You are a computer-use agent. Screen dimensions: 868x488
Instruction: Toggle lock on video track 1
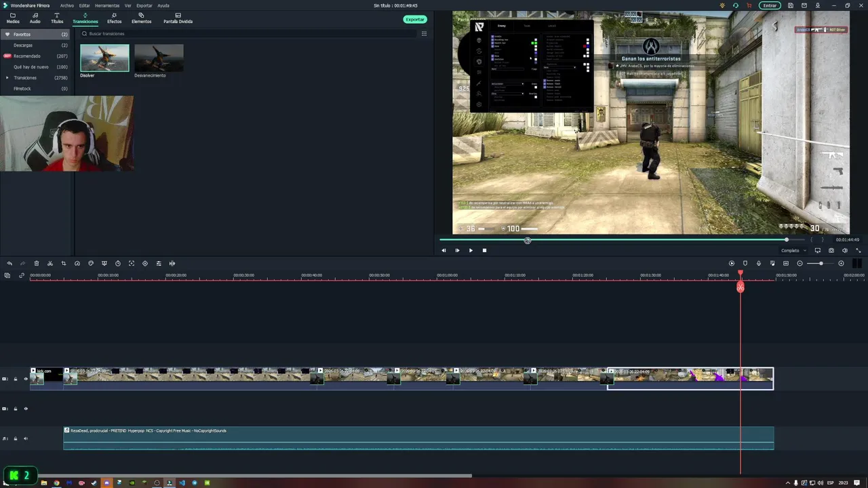pos(16,409)
